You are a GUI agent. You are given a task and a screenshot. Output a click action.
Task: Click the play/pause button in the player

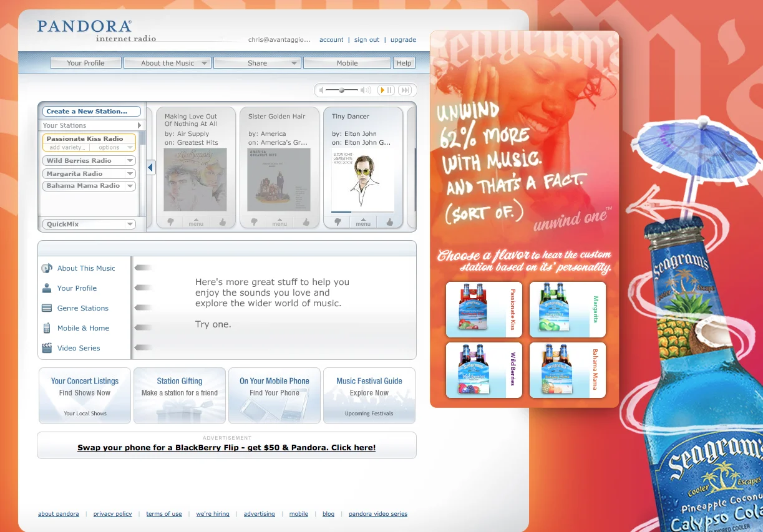coord(386,90)
